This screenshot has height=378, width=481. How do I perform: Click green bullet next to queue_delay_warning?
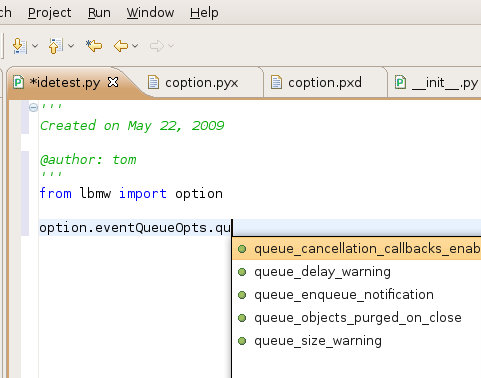[242, 272]
